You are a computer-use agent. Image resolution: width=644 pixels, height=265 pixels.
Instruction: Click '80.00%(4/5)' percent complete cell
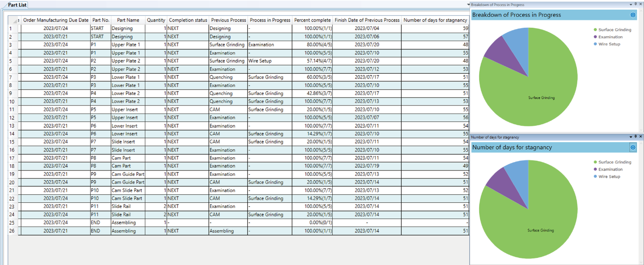(312, 45)
